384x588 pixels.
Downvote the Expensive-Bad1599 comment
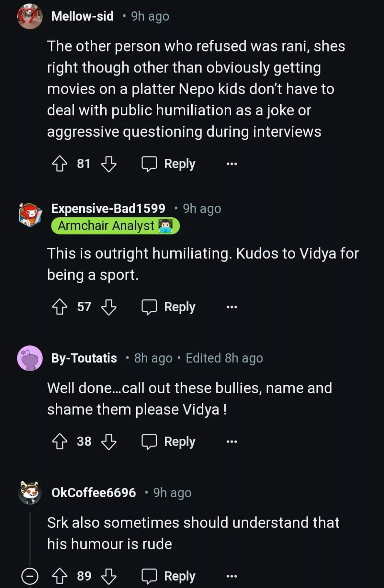click(x=109, y=307)
